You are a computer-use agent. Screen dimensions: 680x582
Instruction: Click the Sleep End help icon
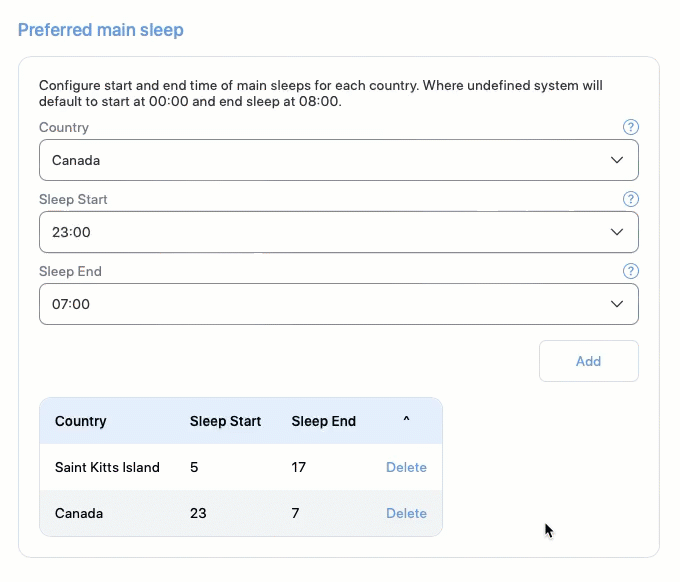[x=631, y=271]
